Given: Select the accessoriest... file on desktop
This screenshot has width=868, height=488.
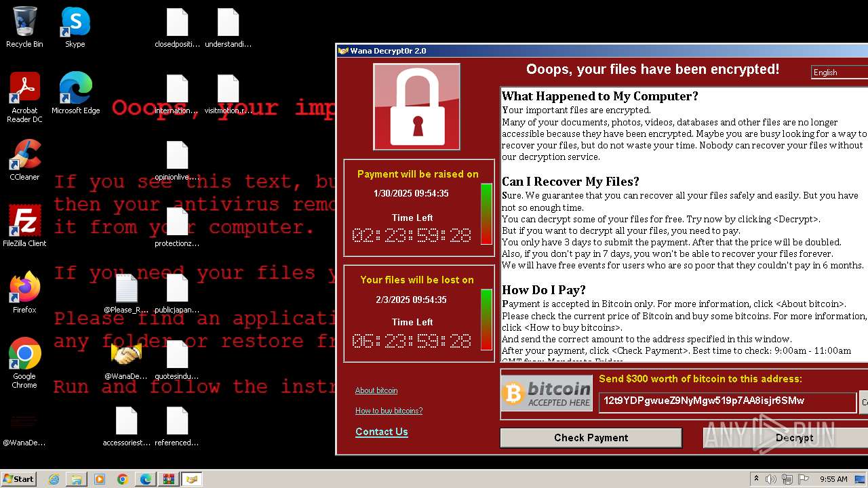Looking at the screenshot, I should tap(126, 426).
